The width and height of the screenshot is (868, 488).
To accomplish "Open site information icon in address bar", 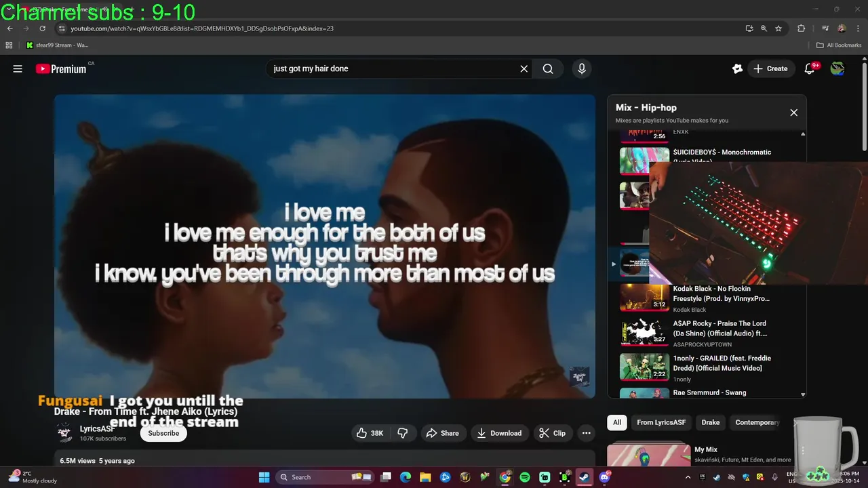I will click(61, 28).
